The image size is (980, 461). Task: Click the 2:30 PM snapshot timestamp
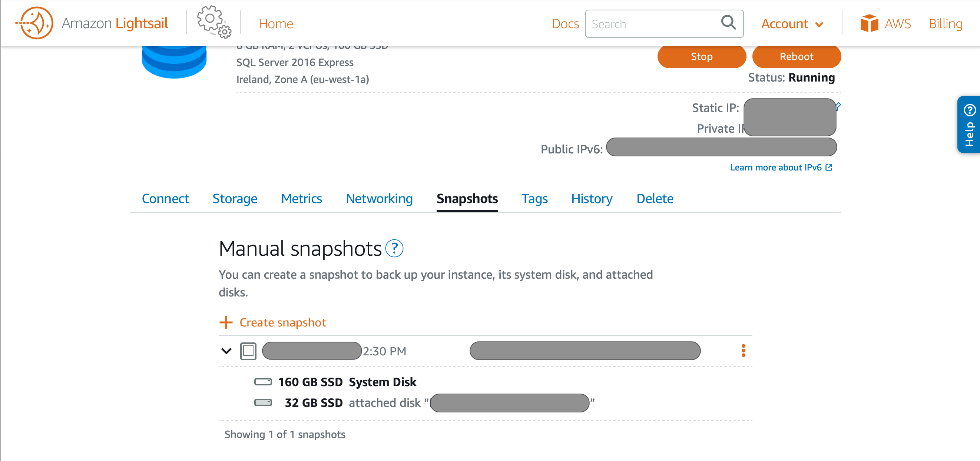point(385,351)
